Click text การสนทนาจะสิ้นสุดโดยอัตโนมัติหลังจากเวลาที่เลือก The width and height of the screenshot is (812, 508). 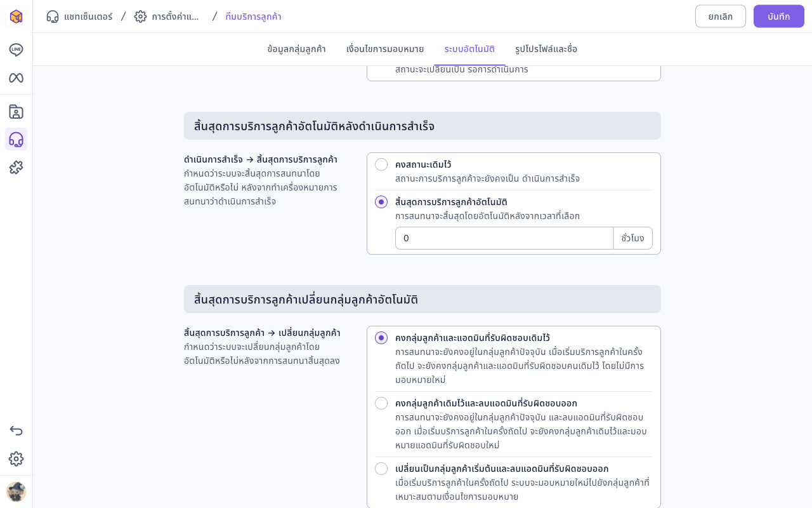(487, 216)
